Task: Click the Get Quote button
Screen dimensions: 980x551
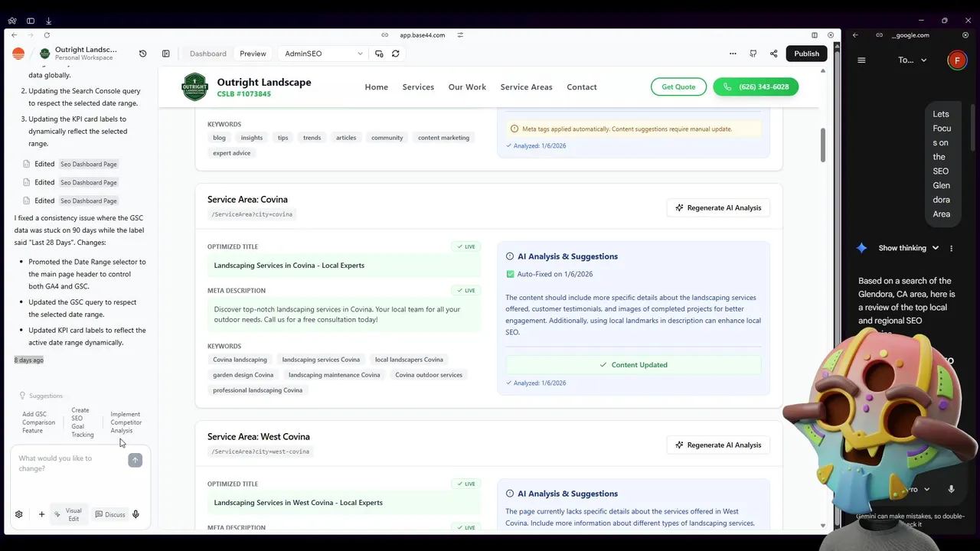Action: pos(678,86)
